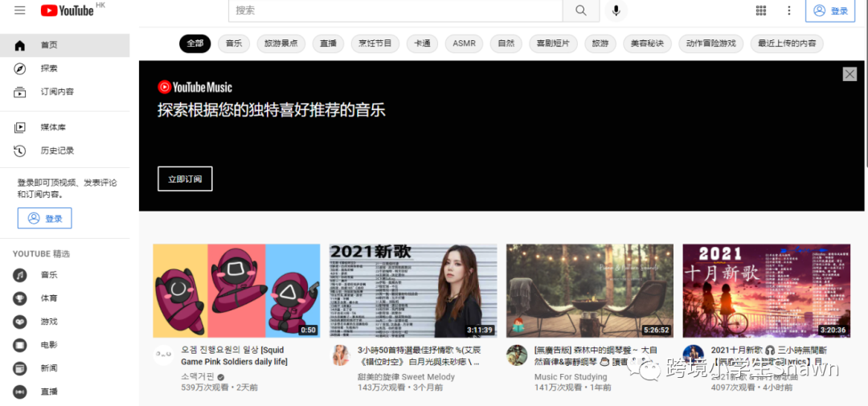The height and width of the screenshot is (406, 868).
Task: Click the 소맥거핀 channel avatar
Action: pos(163,355)
